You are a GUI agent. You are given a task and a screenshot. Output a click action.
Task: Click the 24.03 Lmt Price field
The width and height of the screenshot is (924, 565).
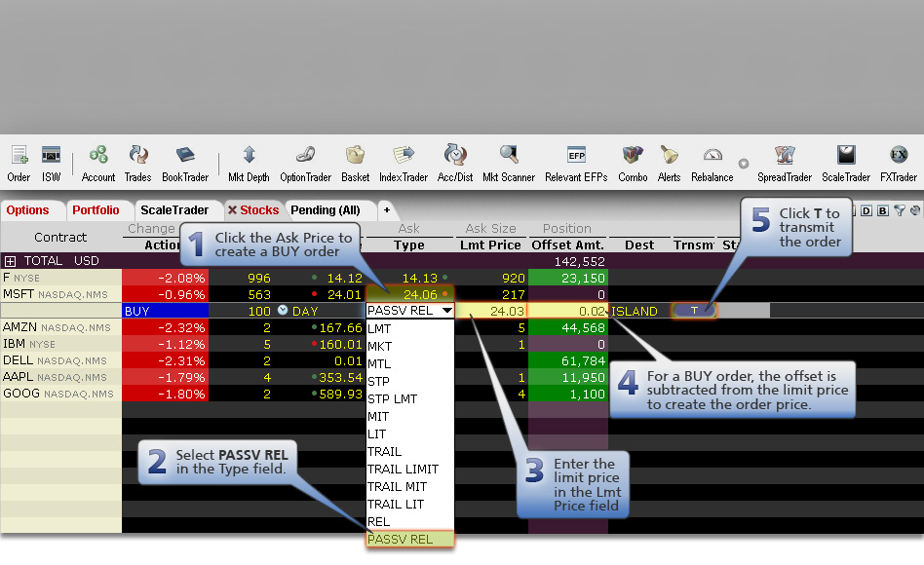tap(492, 311)
